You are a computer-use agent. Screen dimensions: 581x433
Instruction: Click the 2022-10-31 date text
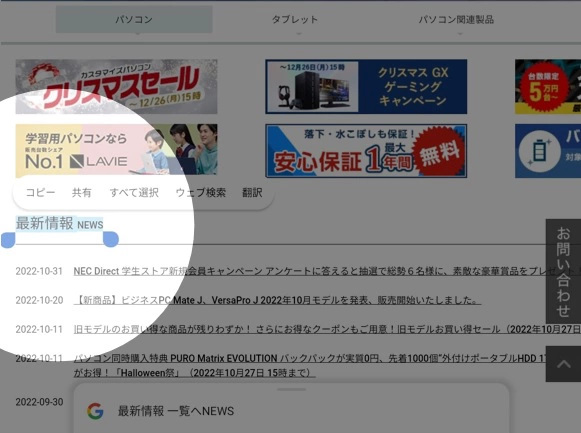39,271
